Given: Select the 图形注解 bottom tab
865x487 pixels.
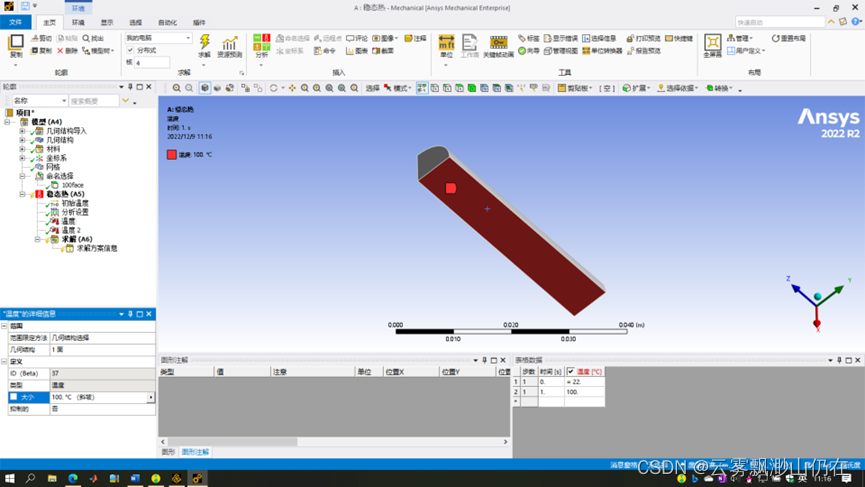Looking at the screenshot, I should point(195,452).
